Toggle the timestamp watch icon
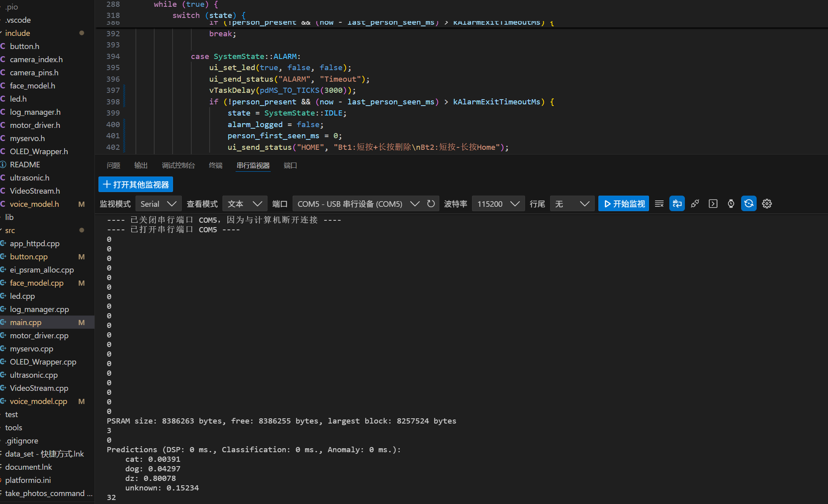 731,204
